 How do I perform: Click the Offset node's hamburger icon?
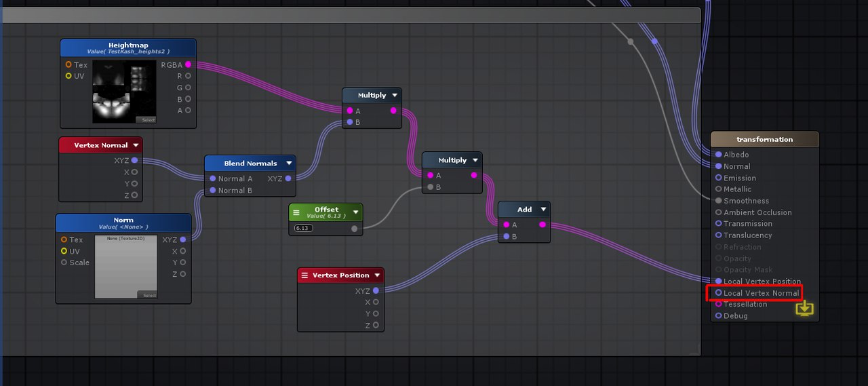click(296, 213)
